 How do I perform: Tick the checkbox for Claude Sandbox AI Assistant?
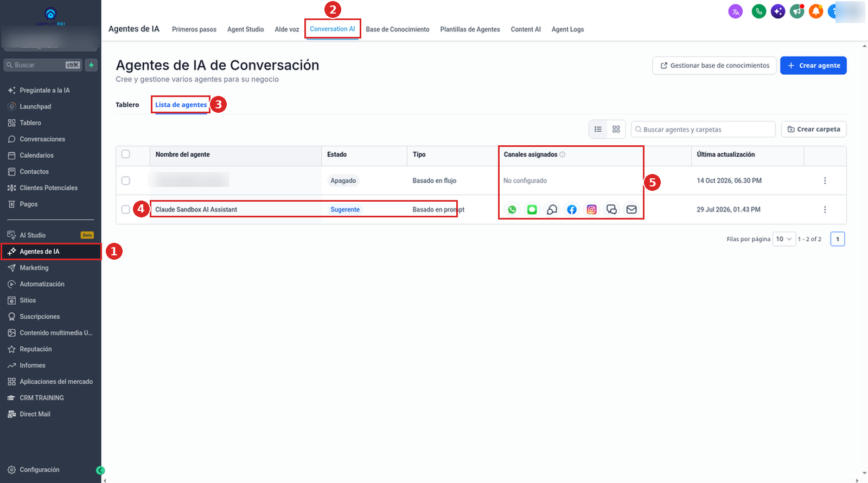click(126, 209)
